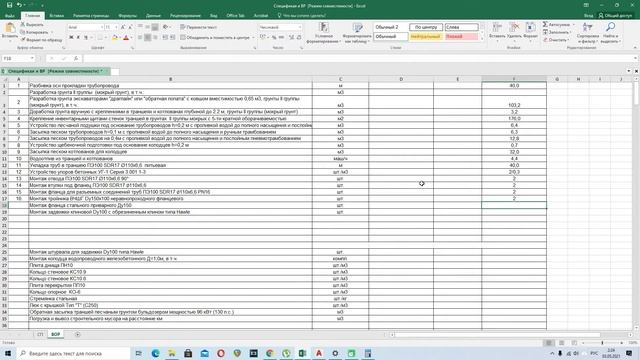
Task: Save the workbook from Quick Access toolbar
Action: [x=9, y=5]
